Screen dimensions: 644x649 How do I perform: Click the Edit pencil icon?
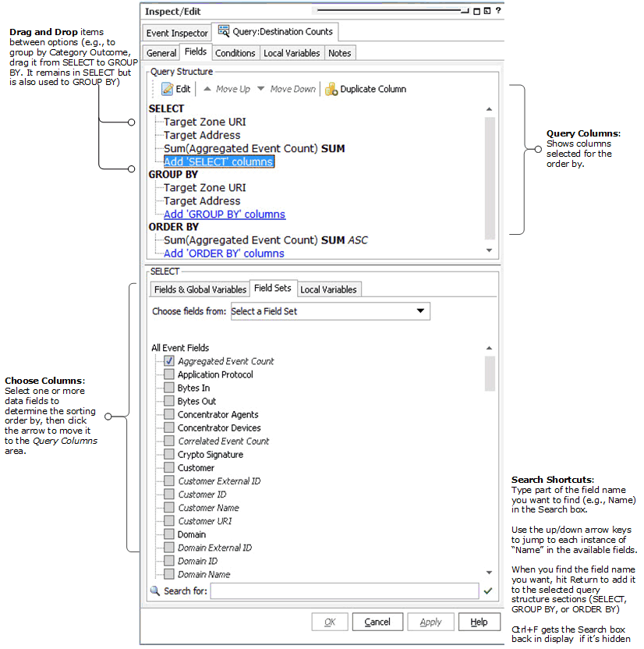tap(167, 89)
